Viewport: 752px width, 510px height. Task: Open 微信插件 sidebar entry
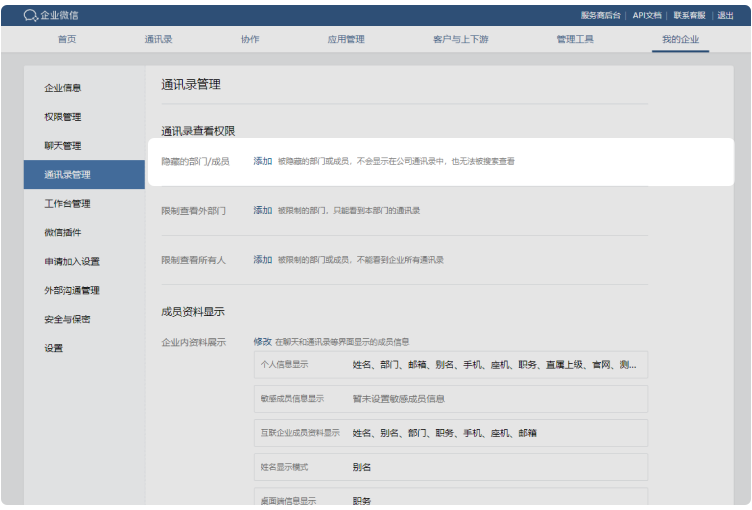63,233
